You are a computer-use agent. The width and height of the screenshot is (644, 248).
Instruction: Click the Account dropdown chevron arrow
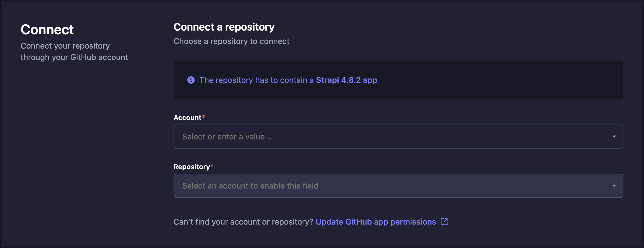point(614,137)
